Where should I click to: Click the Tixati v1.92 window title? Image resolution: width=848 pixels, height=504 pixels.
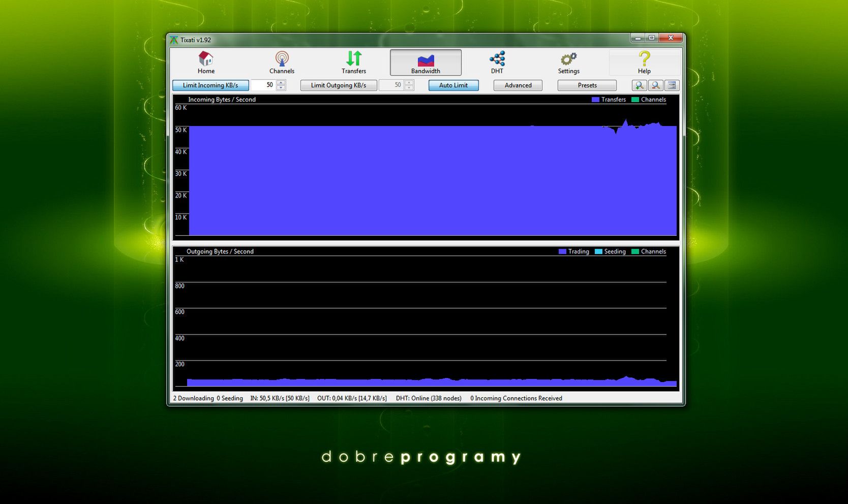pyautogui.click(x=196, y=40)
